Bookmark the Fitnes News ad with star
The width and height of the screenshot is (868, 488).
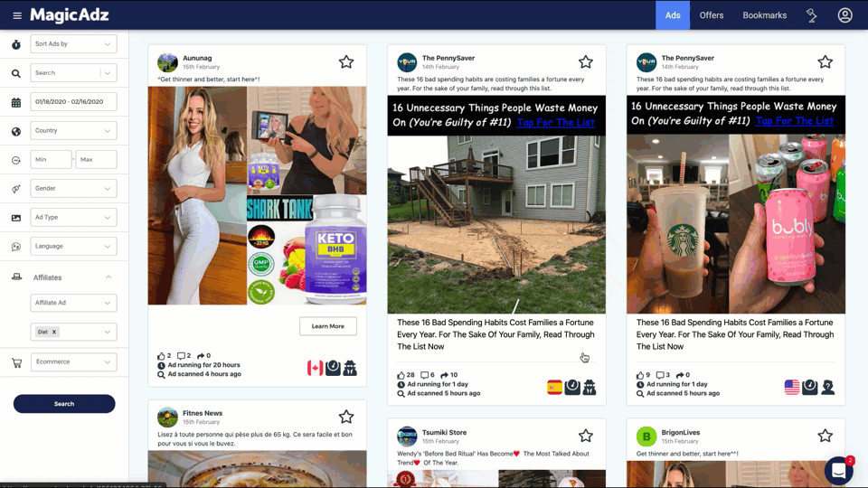[x=346, y=417]
